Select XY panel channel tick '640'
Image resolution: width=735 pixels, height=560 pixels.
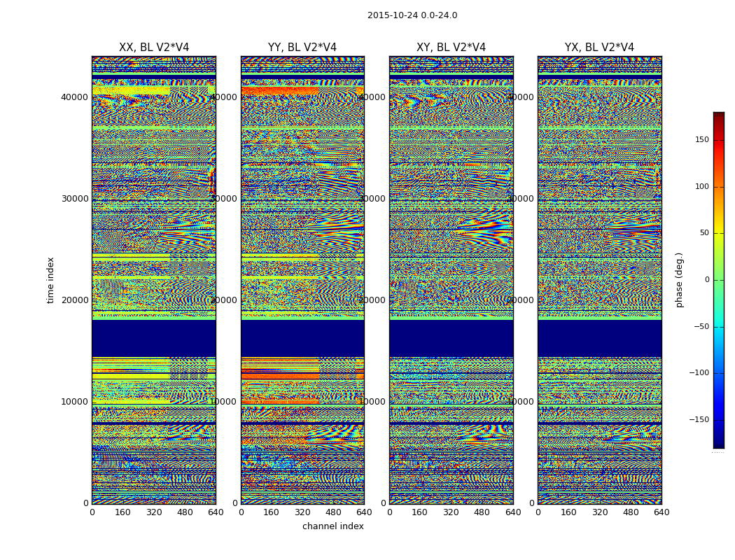tap(513, 512)
